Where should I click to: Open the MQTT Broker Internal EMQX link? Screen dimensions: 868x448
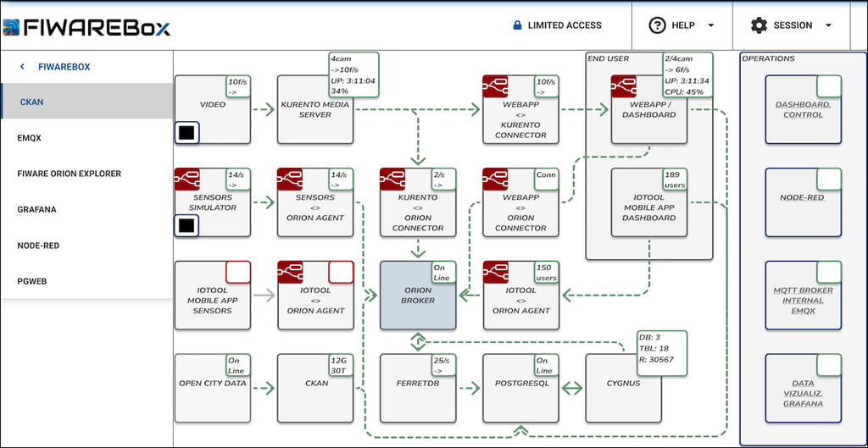click(804, 301)
